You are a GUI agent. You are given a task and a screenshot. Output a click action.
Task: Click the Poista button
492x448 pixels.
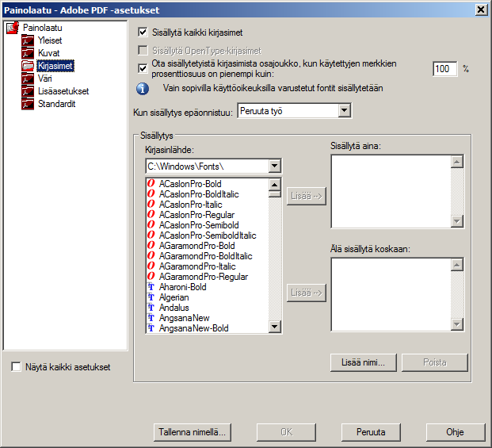point(435,362)
